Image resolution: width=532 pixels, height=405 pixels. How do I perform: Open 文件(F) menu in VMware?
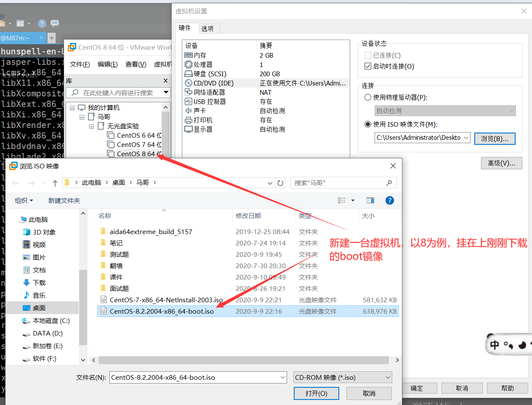80,64
